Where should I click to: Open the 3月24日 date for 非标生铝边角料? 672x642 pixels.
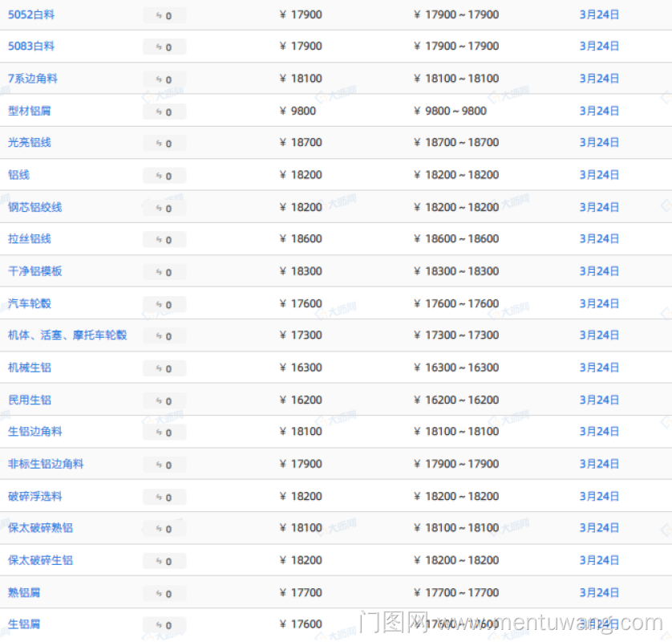click(599, 464)
